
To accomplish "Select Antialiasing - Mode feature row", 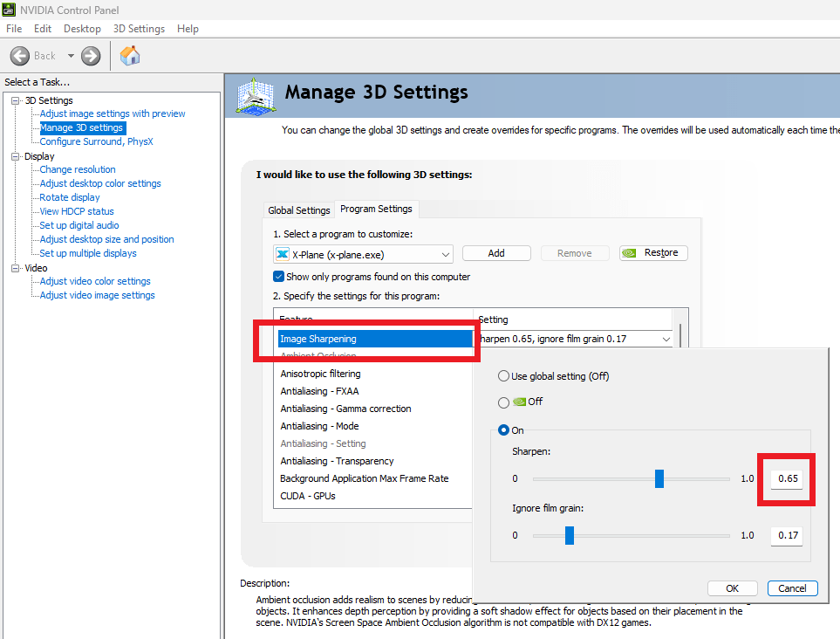I will click(x=374, y=426).
